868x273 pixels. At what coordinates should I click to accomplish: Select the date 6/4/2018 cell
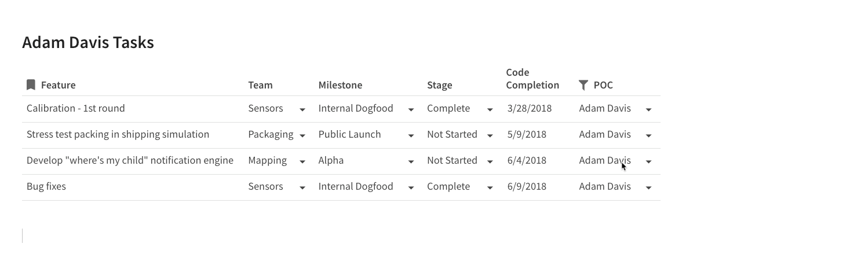pos(527,160)
